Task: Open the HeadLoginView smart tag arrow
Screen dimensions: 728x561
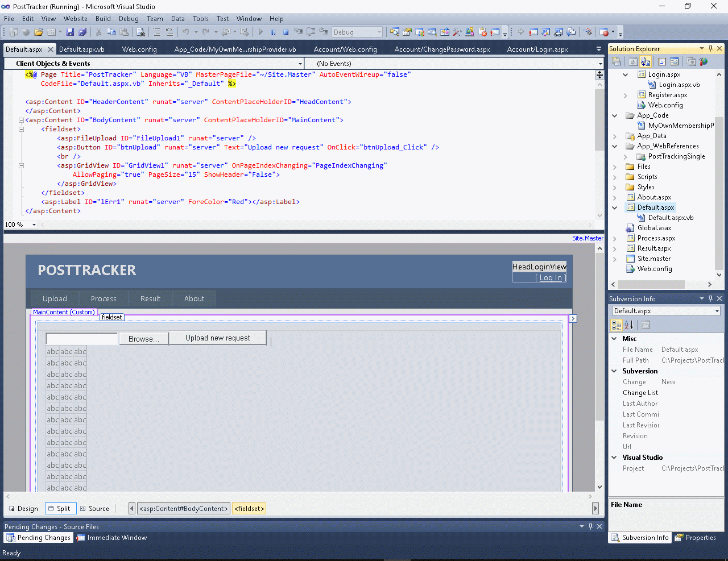Action: click(573, 319)
